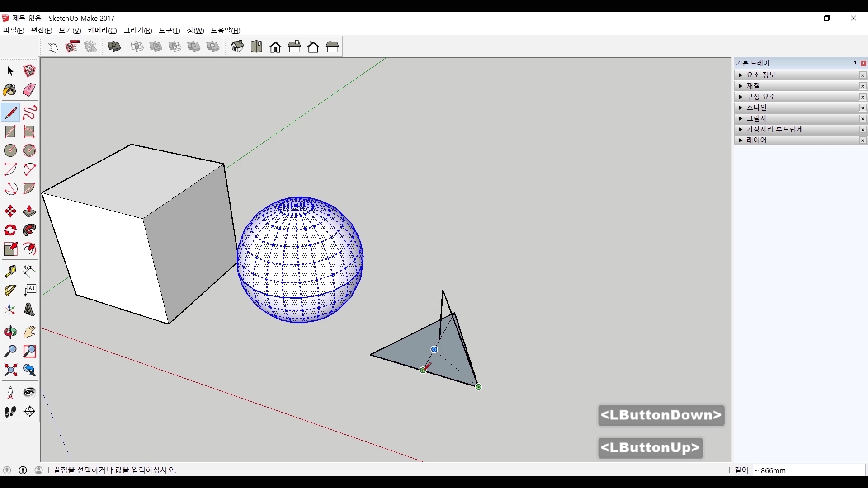Select the Rotate tool
This screenshot has width=868, height=488.
coord(10,230)
